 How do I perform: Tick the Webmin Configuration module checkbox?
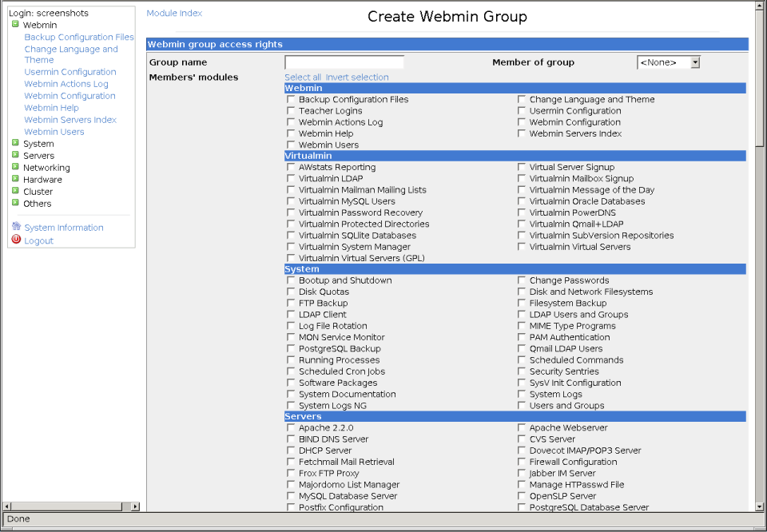(x=522, y=121)
